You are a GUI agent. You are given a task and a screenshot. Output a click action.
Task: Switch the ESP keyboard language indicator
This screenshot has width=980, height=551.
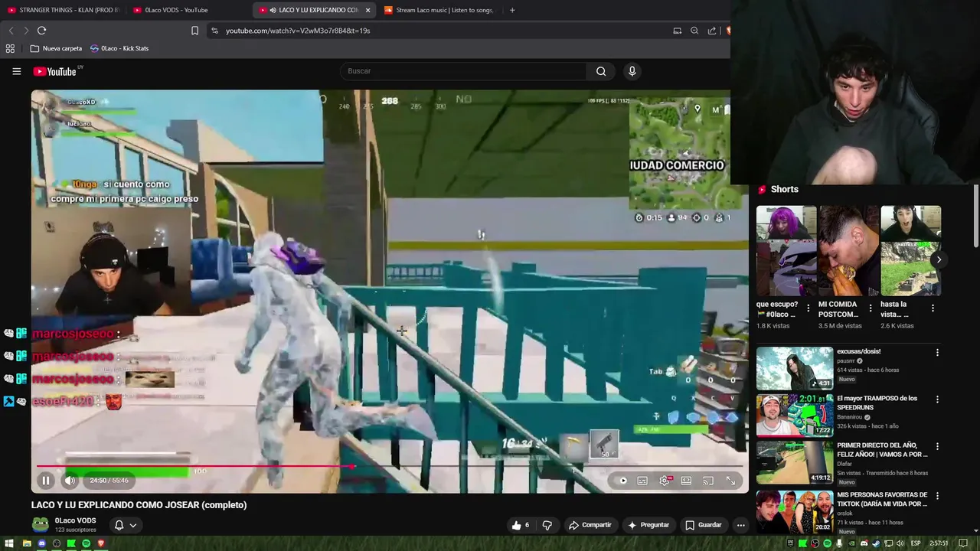pyautogui.click(x=916, y=543)
